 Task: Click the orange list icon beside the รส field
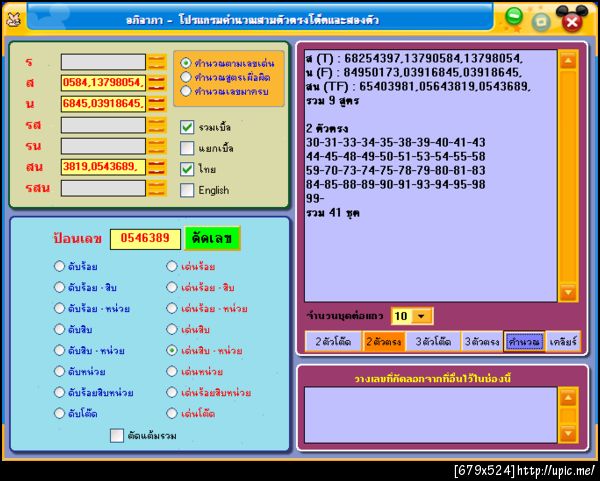[157, 125]
